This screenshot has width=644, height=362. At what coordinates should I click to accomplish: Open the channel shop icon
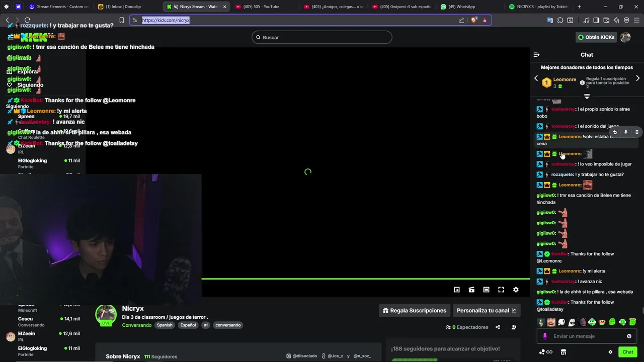[563, 352]
